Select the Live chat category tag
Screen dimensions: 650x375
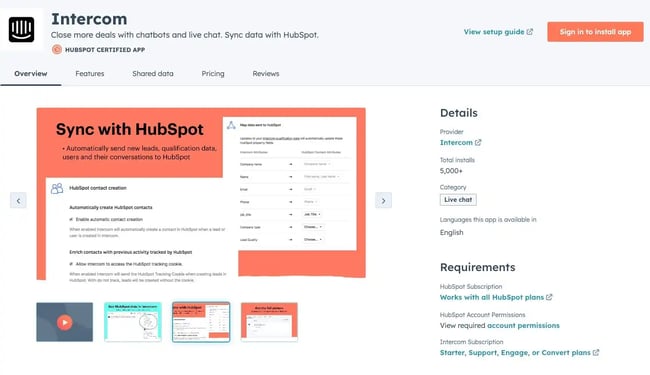click(458, 200)
